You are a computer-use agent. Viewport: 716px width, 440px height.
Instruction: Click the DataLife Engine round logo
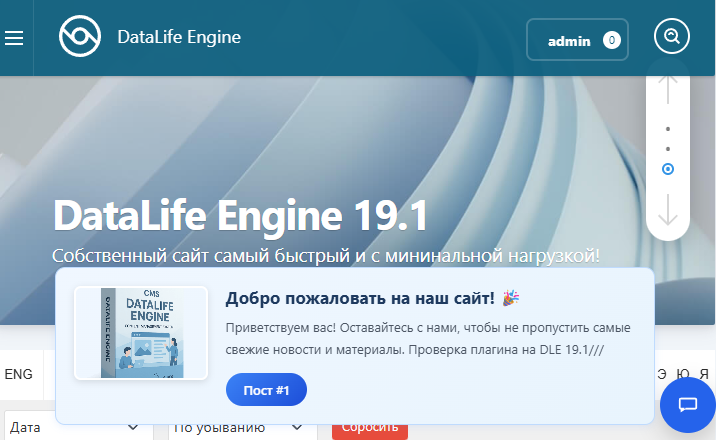coord(80,36)
